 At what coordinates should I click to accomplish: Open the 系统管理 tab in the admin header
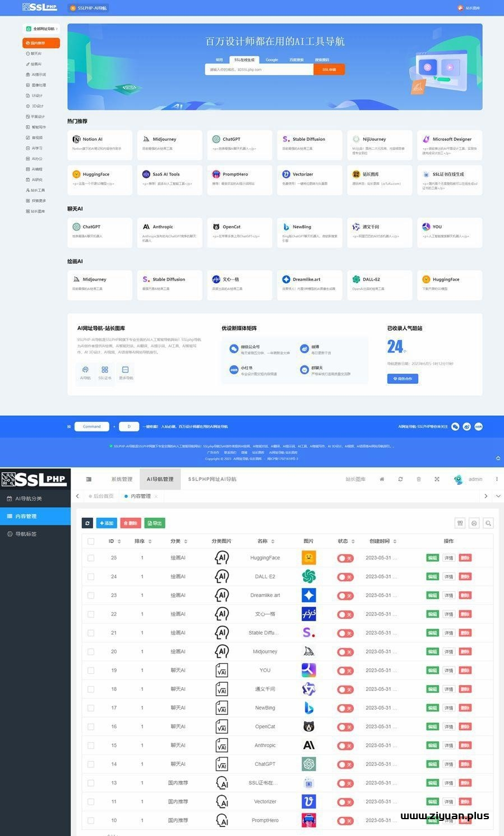[122, 479]
